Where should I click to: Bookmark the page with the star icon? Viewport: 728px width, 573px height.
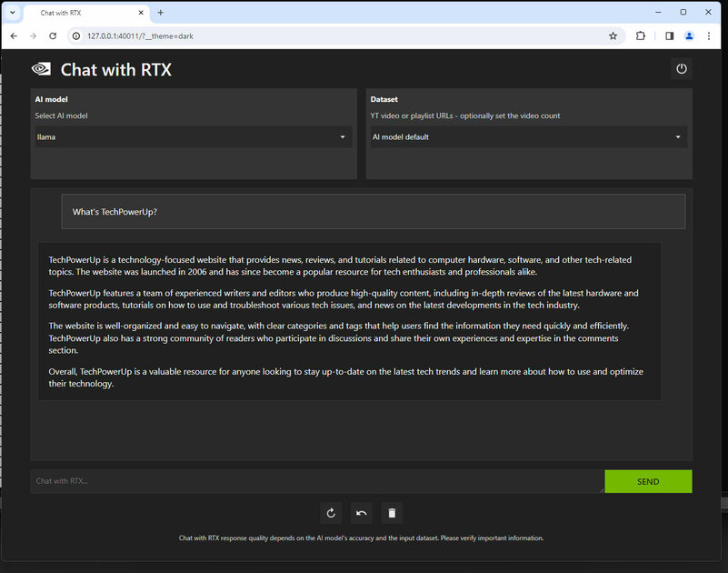pos(613,37)
